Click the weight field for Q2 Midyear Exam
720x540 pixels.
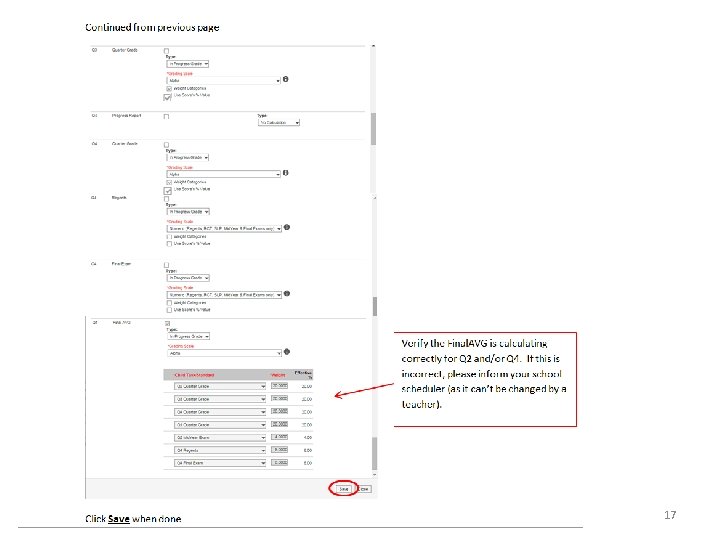[x=280, y=437]
